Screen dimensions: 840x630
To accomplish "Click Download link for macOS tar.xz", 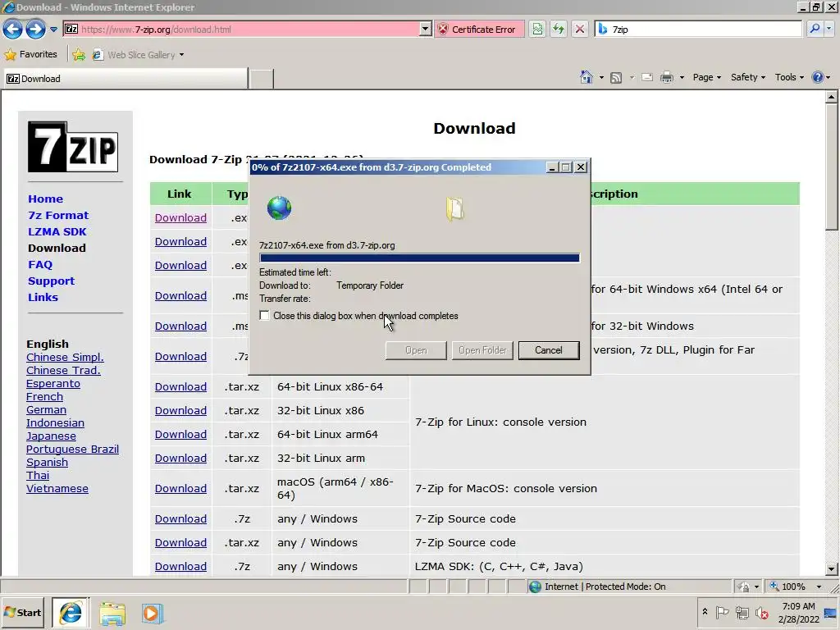I will (180, 489).
